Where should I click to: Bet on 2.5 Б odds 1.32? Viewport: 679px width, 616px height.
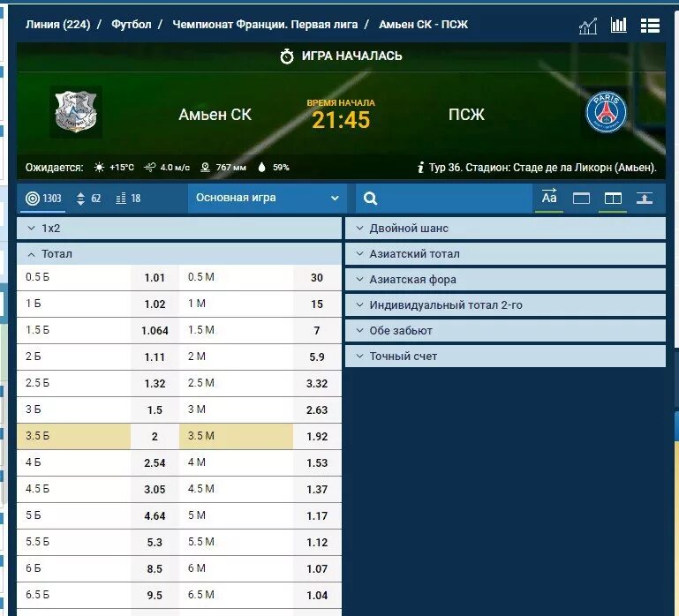[155, 383]
